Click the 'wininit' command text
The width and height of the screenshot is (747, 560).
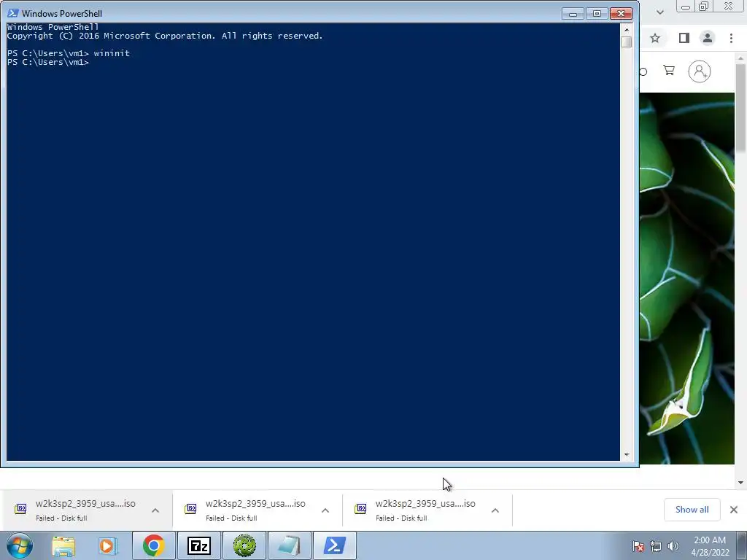point(112,53)
